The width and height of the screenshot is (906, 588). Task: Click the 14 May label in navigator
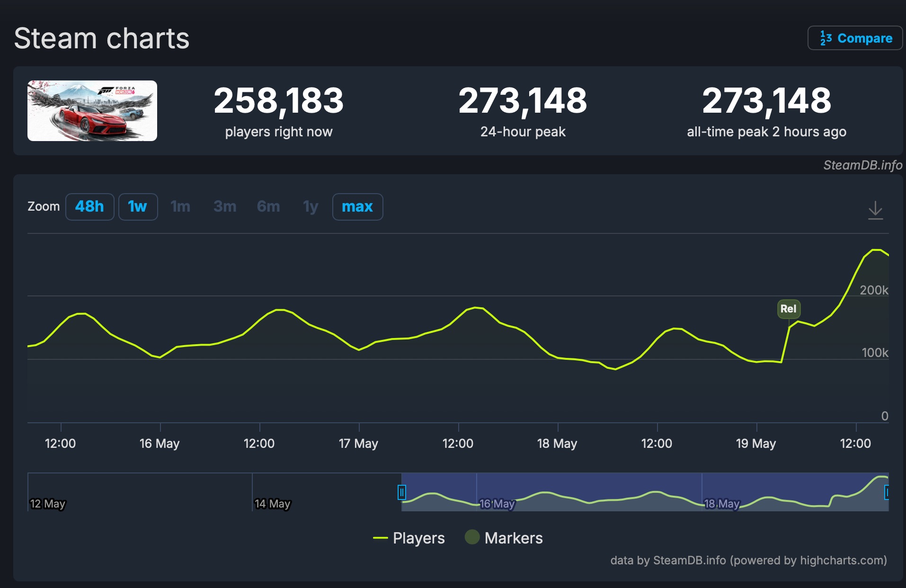click(272, 504)
